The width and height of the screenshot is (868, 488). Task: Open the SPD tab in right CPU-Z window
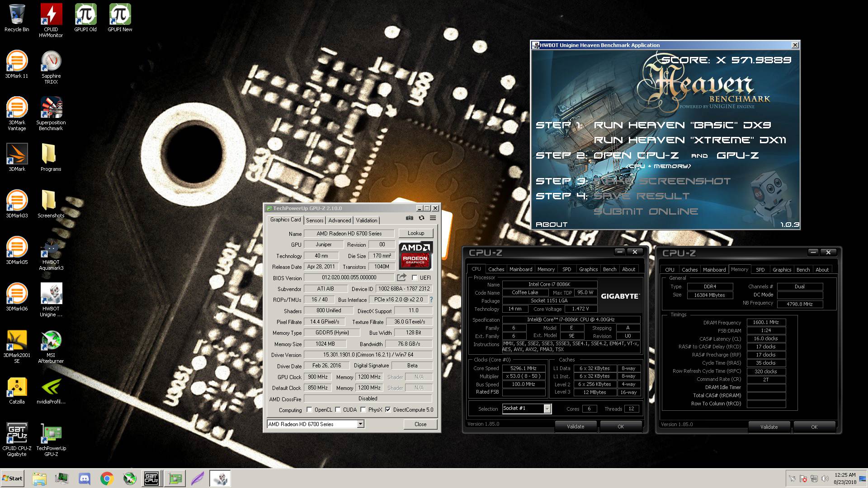click(x=760, y=270)
